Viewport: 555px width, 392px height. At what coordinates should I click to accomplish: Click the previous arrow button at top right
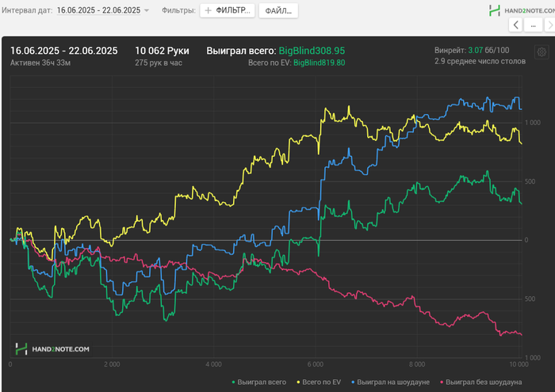point(517,25)
